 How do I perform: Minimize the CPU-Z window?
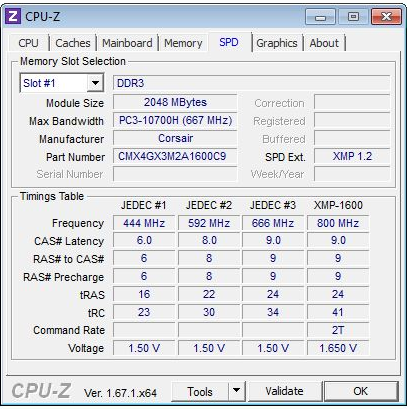pos(320,17)
